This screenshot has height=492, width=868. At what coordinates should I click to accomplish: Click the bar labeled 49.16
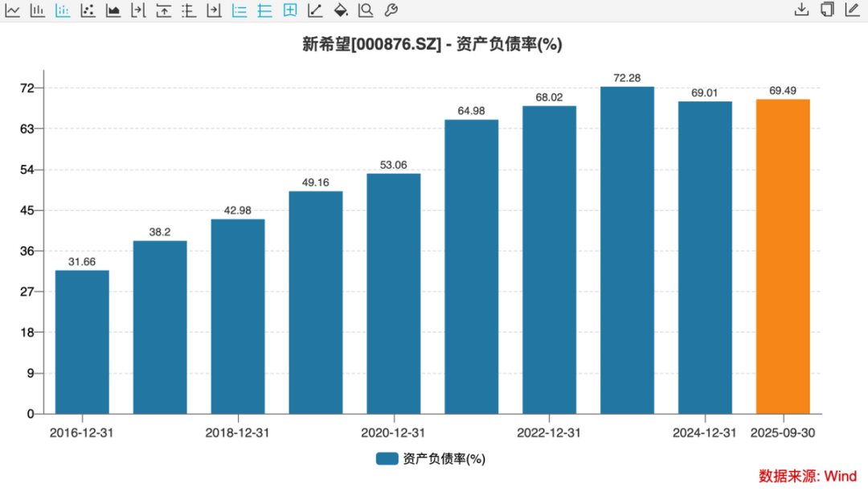click(316, 303)
